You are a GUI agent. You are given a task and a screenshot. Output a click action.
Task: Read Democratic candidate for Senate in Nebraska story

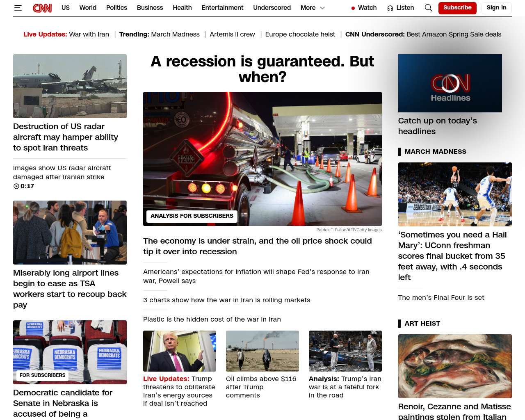pos(63,403)
